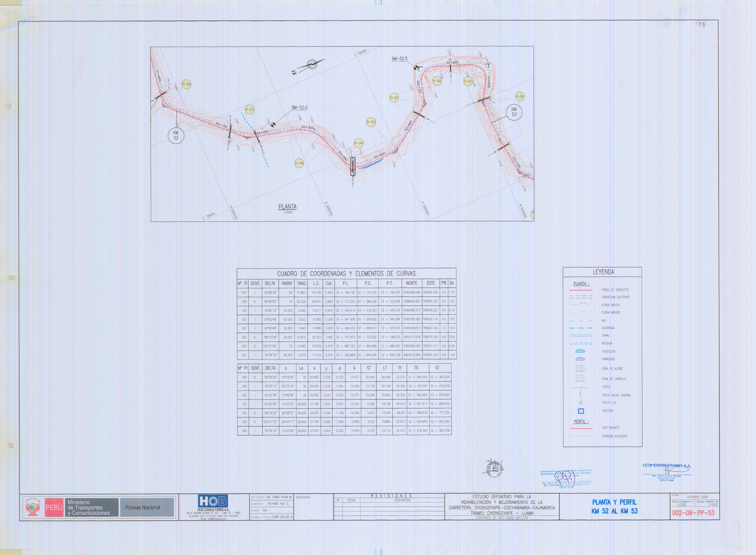Click the 'PLANTA Y PERFIL' blue title

(615, 502)
